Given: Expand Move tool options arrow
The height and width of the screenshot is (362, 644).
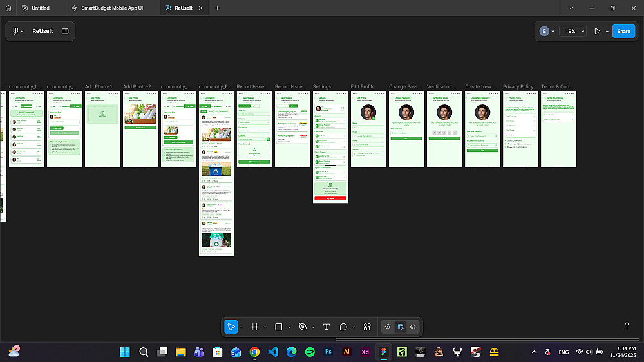Looking at the screenshot, I should pyautogui.click(x=241, y=327).
